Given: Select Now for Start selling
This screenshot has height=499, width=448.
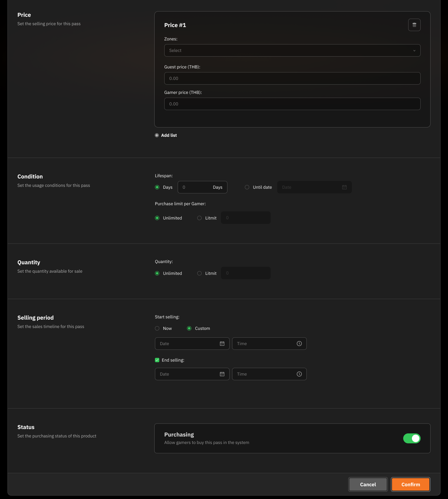Looking at the screenshot, I should click(x=157, y=328).
